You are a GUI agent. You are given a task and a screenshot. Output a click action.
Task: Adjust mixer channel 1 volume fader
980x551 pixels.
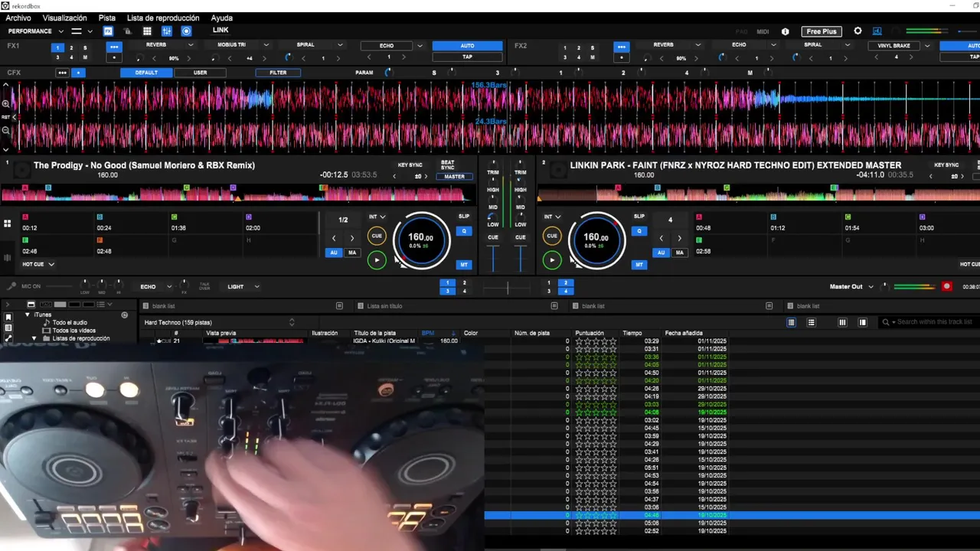coord(493,259)
